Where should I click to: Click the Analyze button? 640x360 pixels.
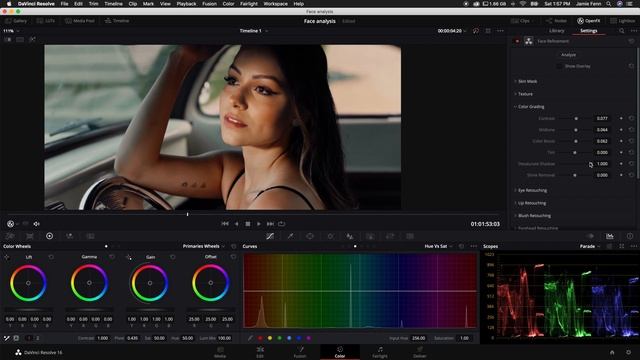tap(568, 55)
